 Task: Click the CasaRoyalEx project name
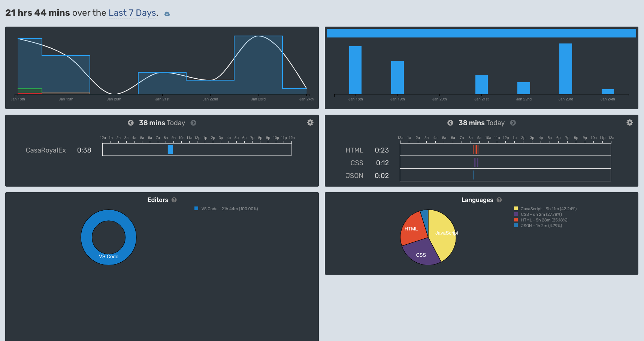point(46,150)
